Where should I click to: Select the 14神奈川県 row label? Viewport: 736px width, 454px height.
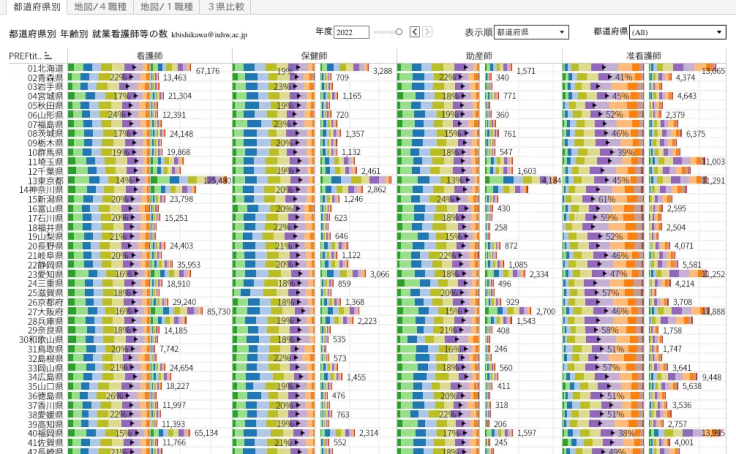[x=41, y=190]
